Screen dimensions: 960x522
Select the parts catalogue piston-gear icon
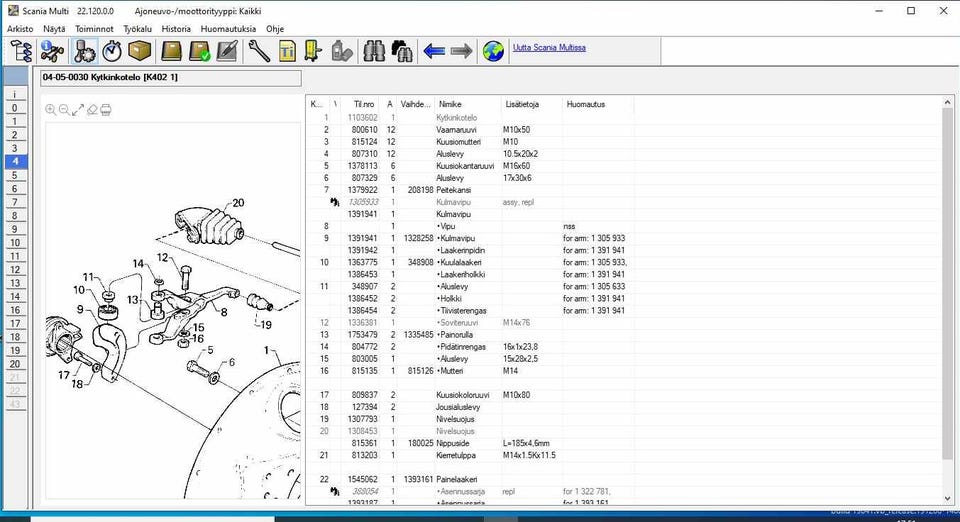(84, 51)
